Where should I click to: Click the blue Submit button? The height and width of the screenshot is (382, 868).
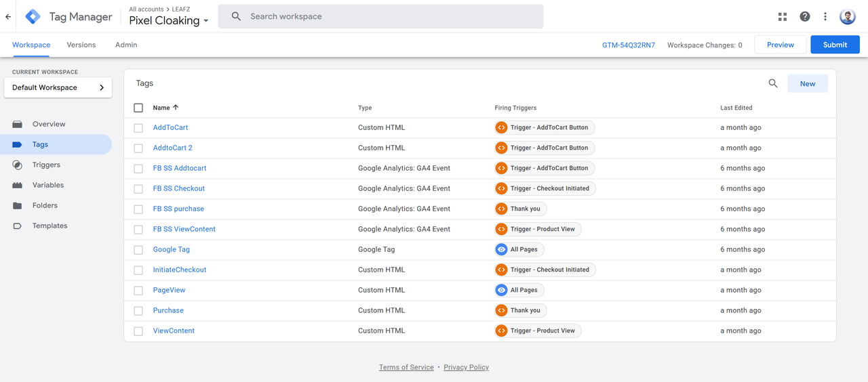click(835, 45)
